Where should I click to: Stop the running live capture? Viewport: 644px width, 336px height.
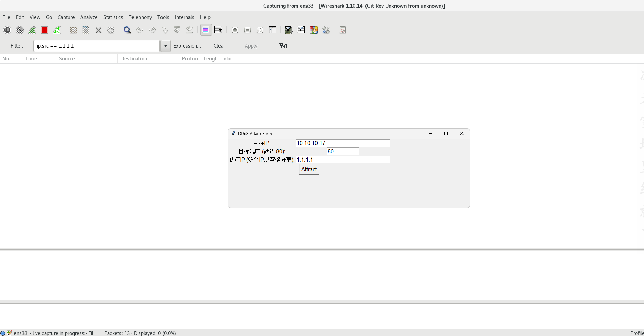pos(45,30)
